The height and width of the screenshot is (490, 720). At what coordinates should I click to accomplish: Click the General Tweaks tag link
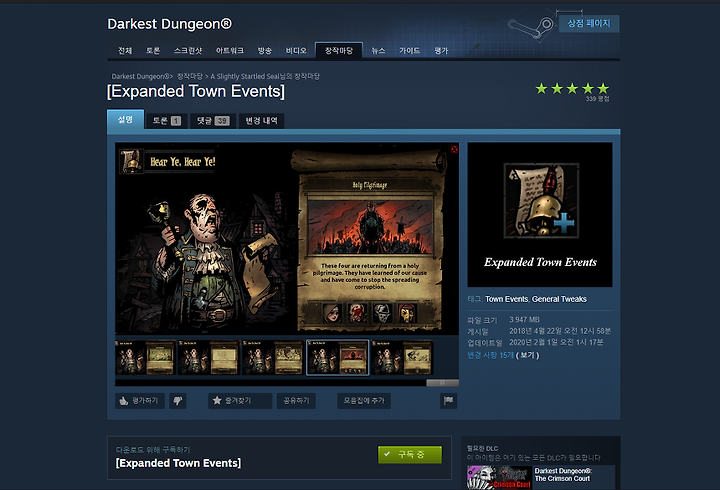coord(559,299)
